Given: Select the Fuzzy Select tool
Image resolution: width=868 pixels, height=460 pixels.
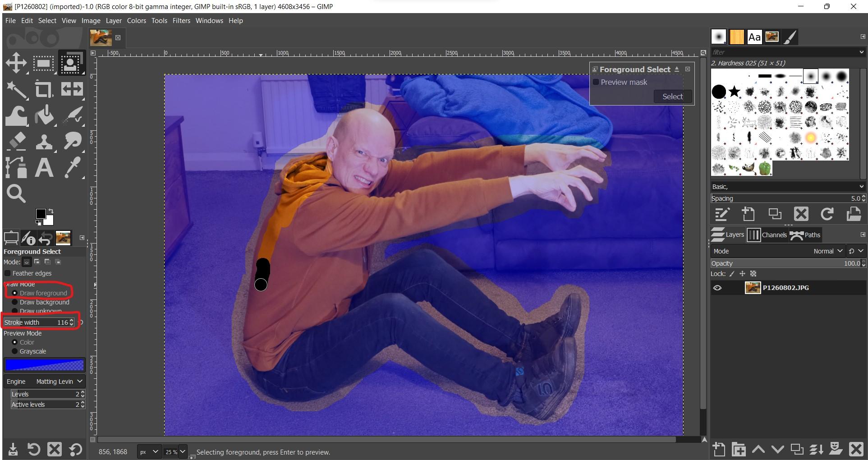Looking at the screenshot, I should [x=16, y=89].
